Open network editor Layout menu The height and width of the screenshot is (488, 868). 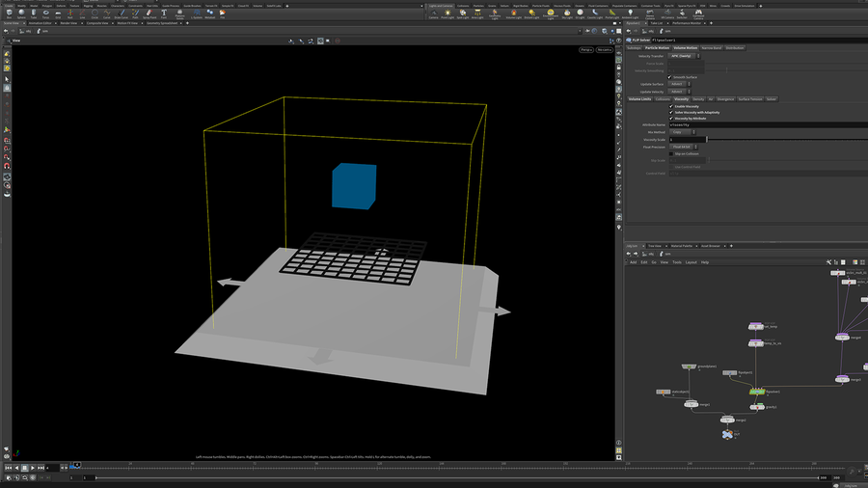pos(691,262)
